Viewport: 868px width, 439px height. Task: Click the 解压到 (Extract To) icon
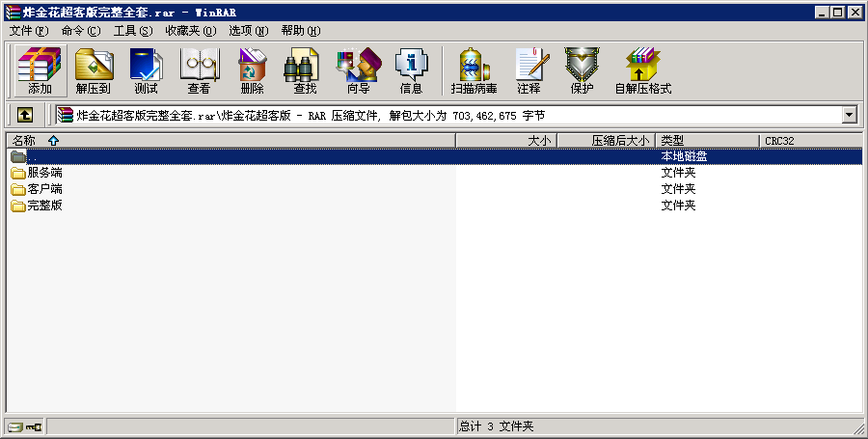tap(94, 70)
